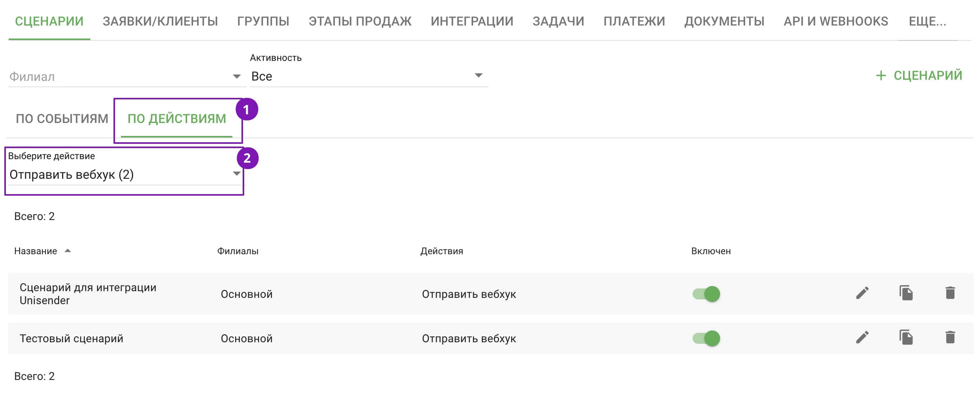Open the API и Webhooks tab
The image size is (980, 400).
pos(836,21)
